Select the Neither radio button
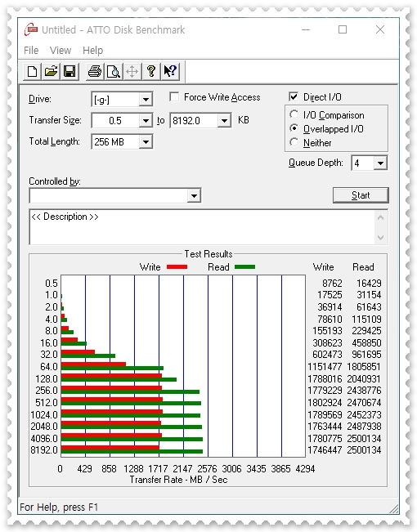Viewport: 417px width, 532px height. pos(294,142)
